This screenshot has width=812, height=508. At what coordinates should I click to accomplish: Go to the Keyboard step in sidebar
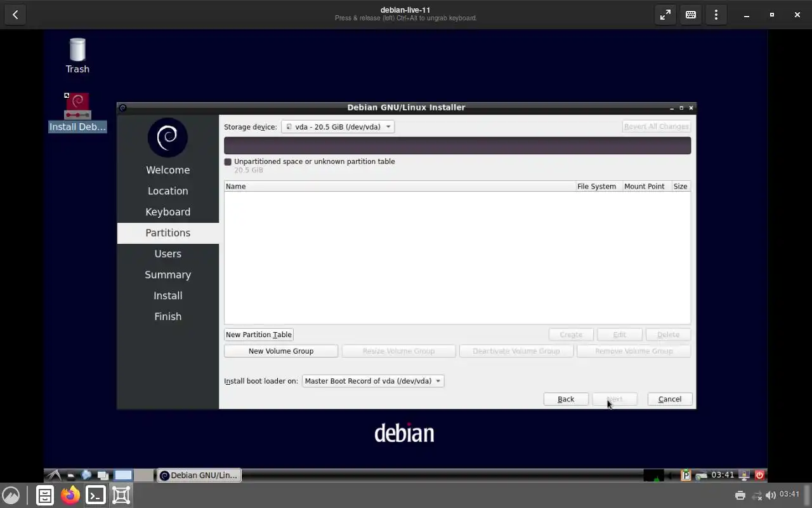(168, 211)
